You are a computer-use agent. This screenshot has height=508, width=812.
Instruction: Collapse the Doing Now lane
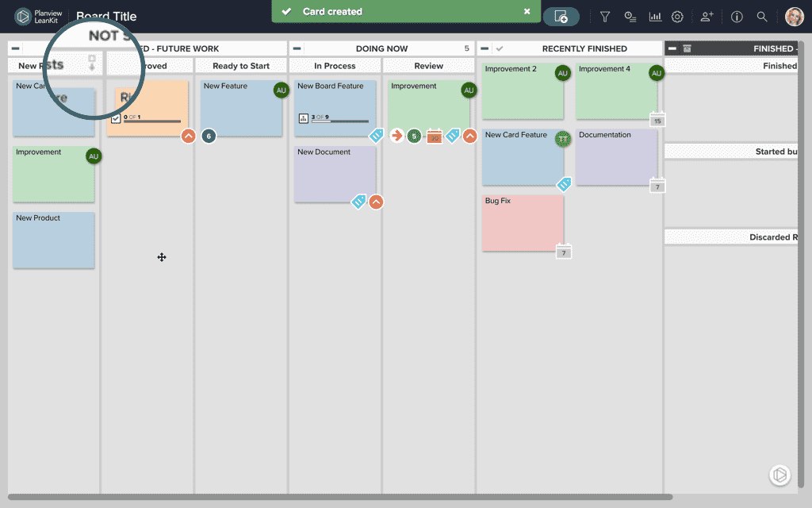coord(297,48)
